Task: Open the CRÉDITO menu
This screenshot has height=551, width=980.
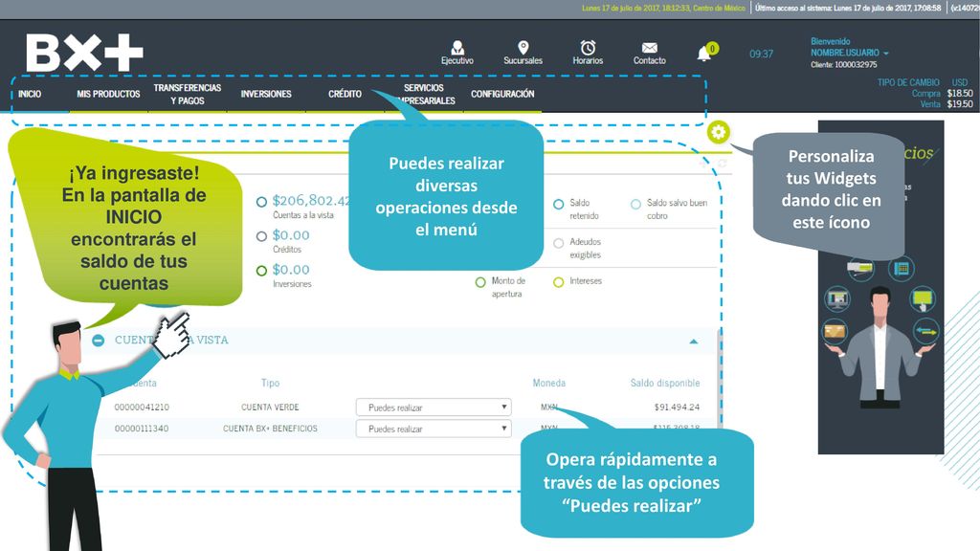Action: [x=345, y=94]
